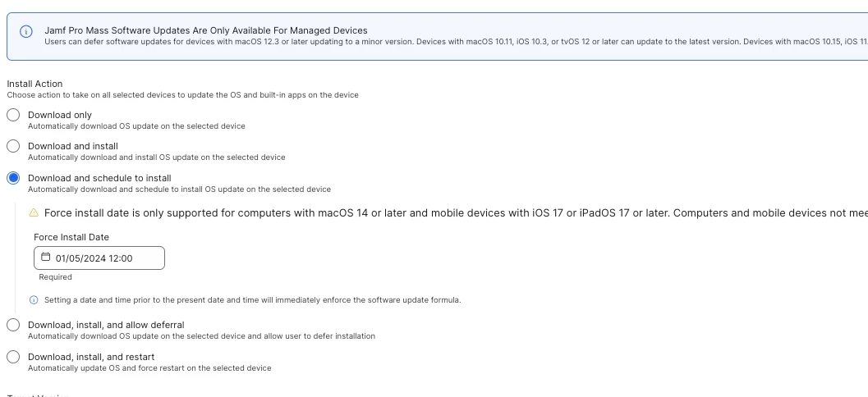Click 'Choose action to take on all selected devices' text

(x=182, y=95)
